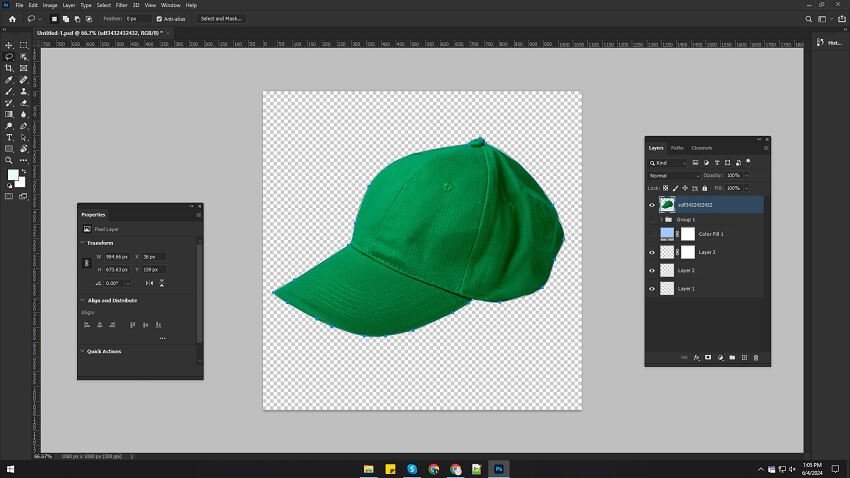Viewport: 850px width, 478px height.
Task: Open the Normal blend mode dropdown
Action: [674, 176]
